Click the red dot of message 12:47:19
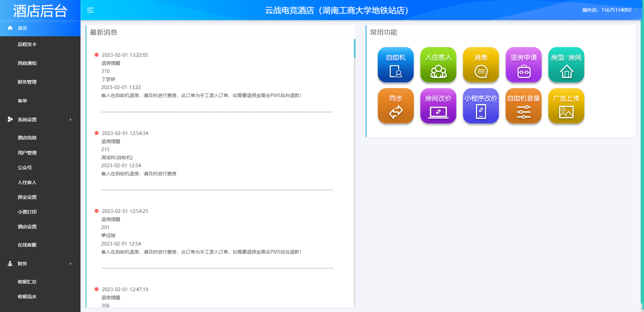644x312 pixels. tap(97, 289)
